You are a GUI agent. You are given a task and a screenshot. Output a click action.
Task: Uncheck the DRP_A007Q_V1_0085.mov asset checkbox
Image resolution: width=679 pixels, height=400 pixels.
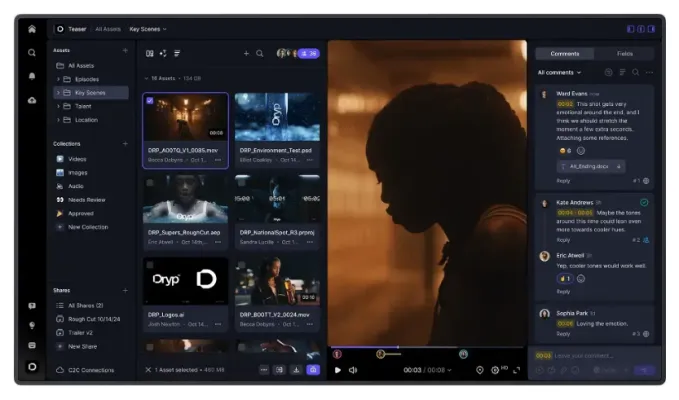pyautogui.click(x=150, y=101)
